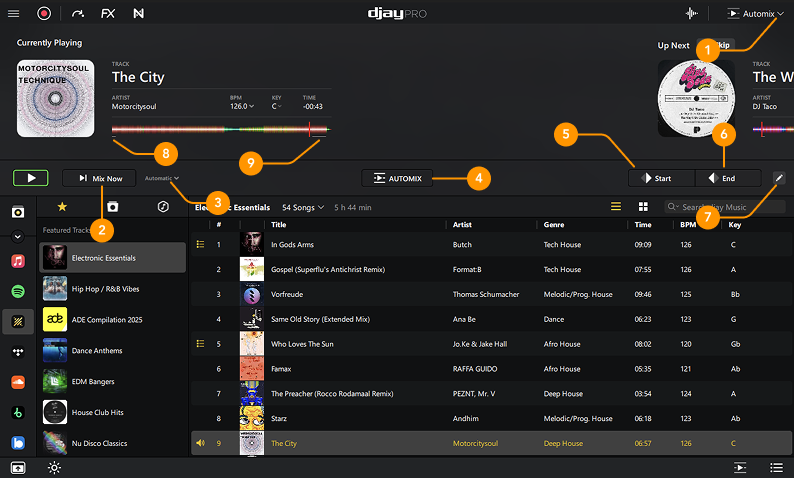Open the Automatic transition dropdown

pyautogui.click(x=162, y=178)
